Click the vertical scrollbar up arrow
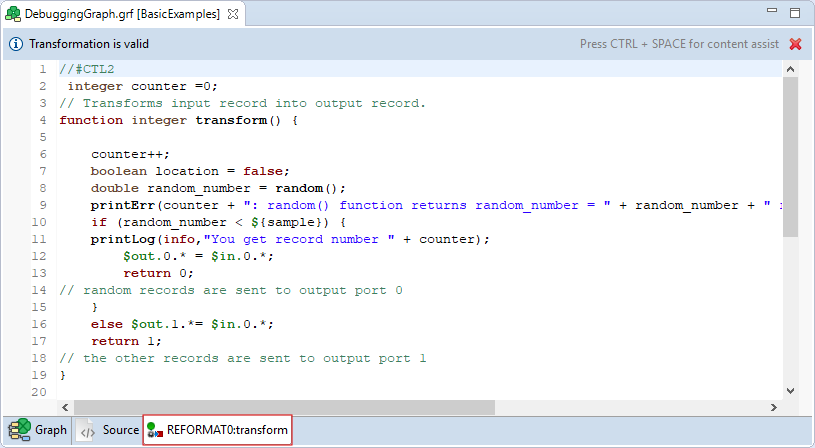Image resolution: width=815 pixels, height=448 pixels. pyautogui.click(x=791, y=69)
